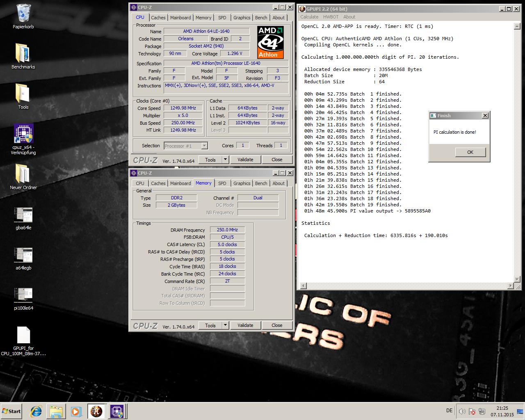
Task: Minimize the GPUPI window
Action: pyautogui.click(x=502, y=9)
